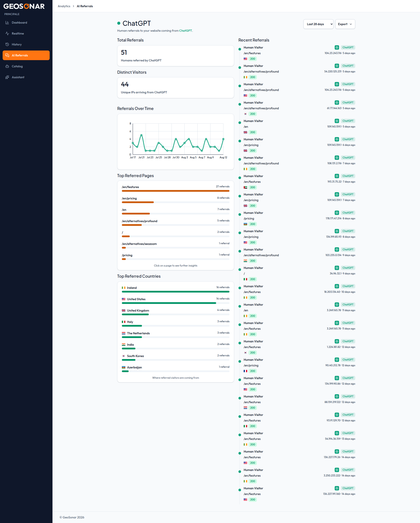The height and width of the screenshot is (523, 420).
Task: Click the India flag in Top Referred Countries
Action: [x=124, y=345]
